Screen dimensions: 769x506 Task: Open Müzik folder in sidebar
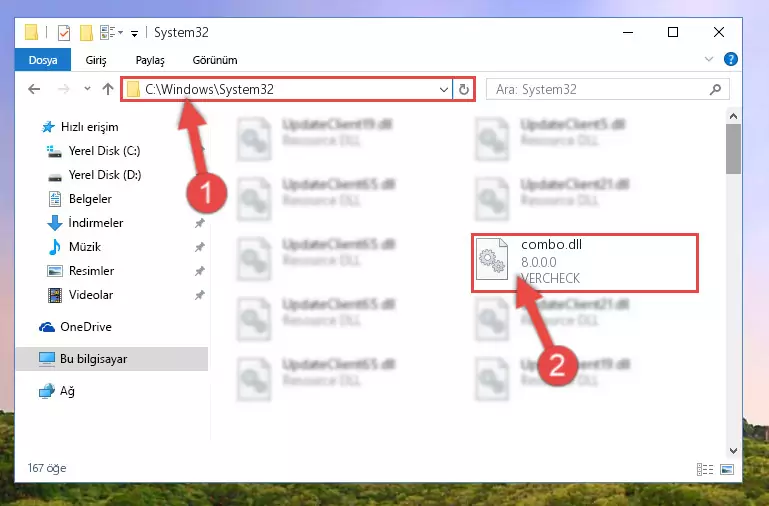point(75,247)
